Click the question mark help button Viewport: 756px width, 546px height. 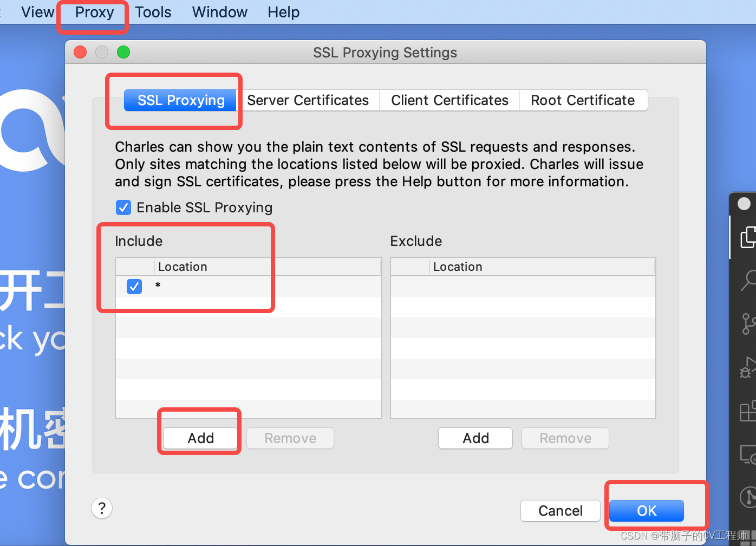tap(102, 508)
